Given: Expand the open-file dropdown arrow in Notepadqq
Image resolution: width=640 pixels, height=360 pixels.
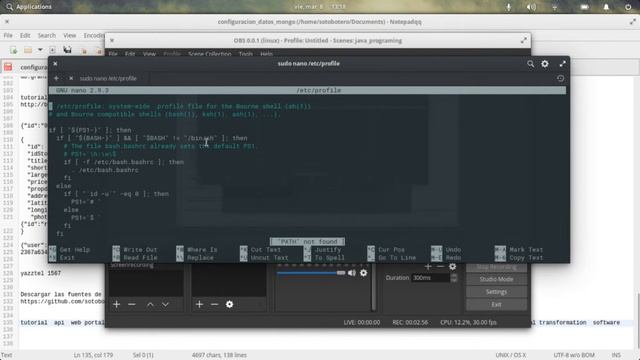Looking at the screenshot, I should pyautogui.click(x=40, y=50).
